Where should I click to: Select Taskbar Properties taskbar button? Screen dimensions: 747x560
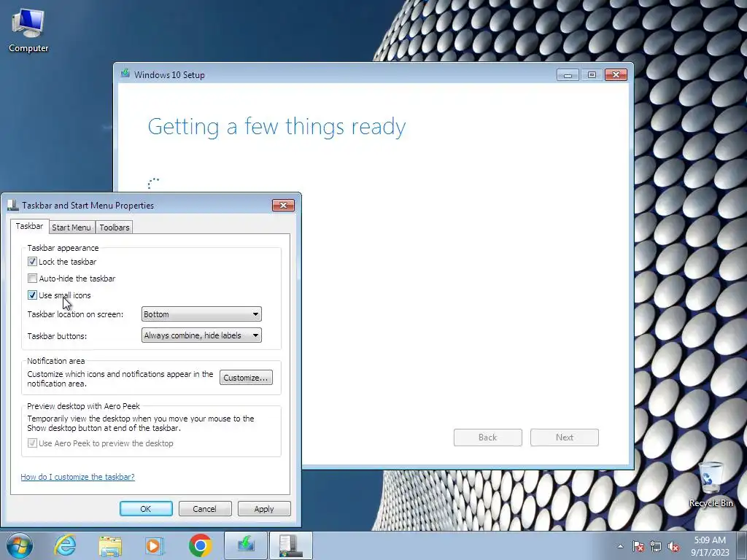pos(291,545)
